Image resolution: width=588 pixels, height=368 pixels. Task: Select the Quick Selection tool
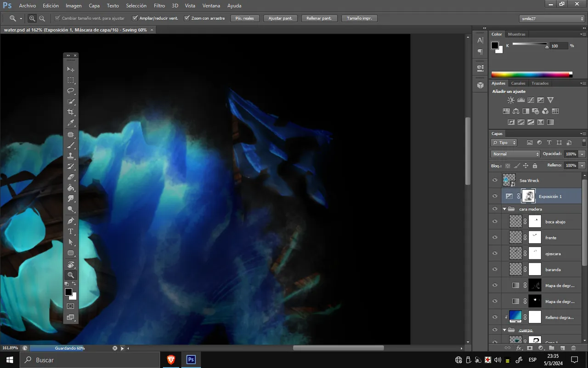(x=71, y=101)
